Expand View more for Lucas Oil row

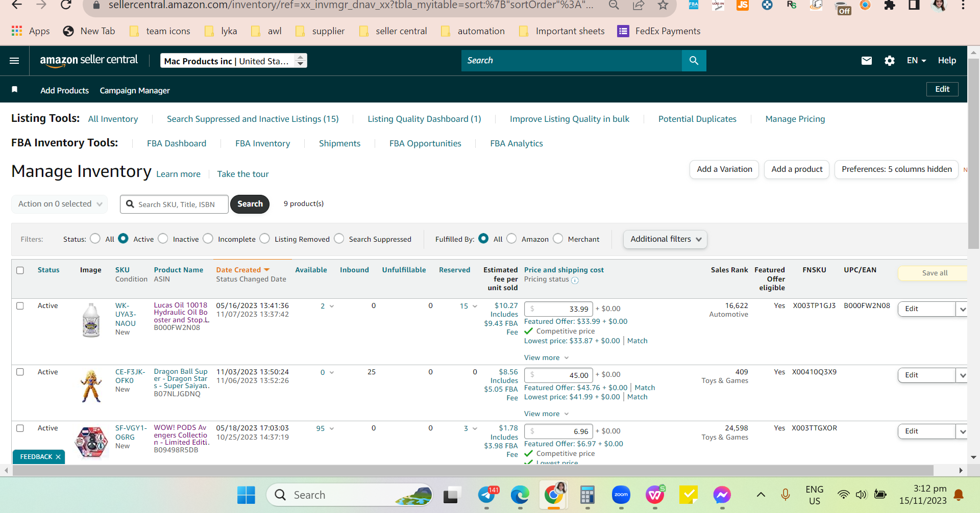(x=546, y=358)
